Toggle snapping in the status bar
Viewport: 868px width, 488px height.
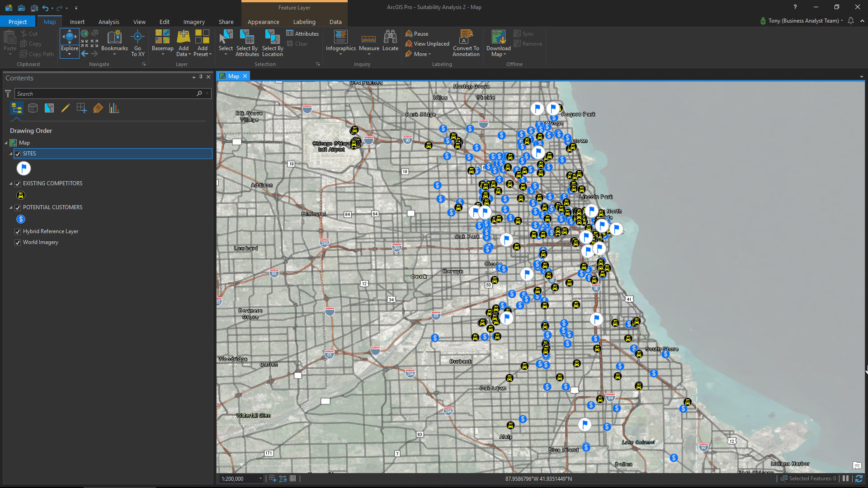coord(273,479)
